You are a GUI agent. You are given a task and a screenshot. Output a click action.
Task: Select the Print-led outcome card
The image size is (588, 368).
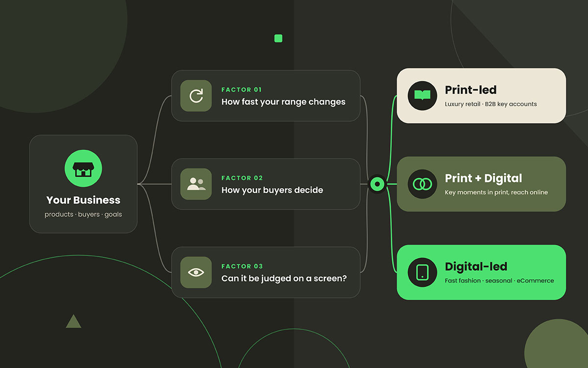coord(481,96)
